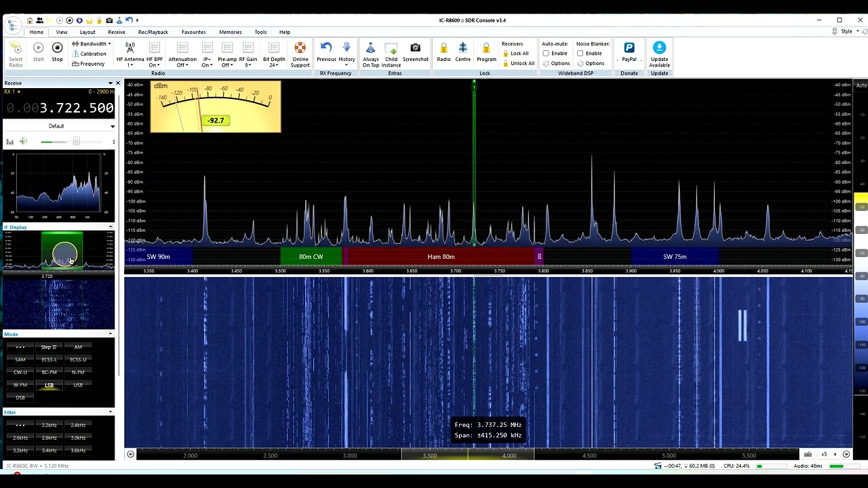
Task: Select USB mode
Action: (78, 385)
